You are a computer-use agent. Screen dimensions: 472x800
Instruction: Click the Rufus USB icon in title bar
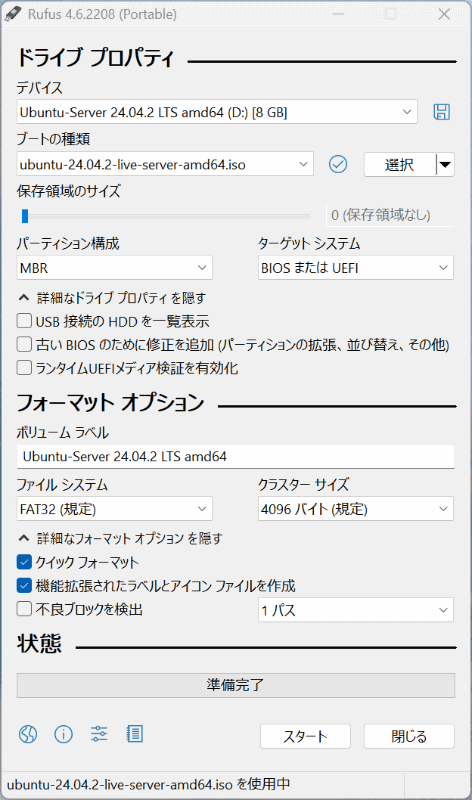tap(13, 14)
